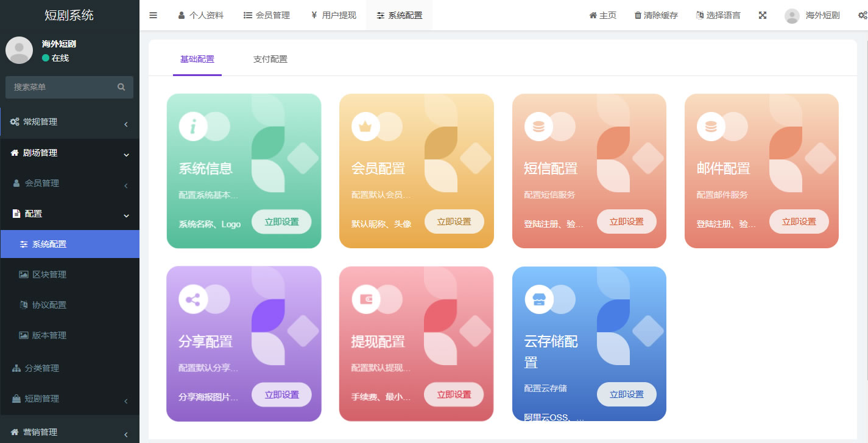Image resolution: width=868 pixels, height=443 pixels.
Task: Click the crown icon on 会员配置 card
Action: coord(365,127)
